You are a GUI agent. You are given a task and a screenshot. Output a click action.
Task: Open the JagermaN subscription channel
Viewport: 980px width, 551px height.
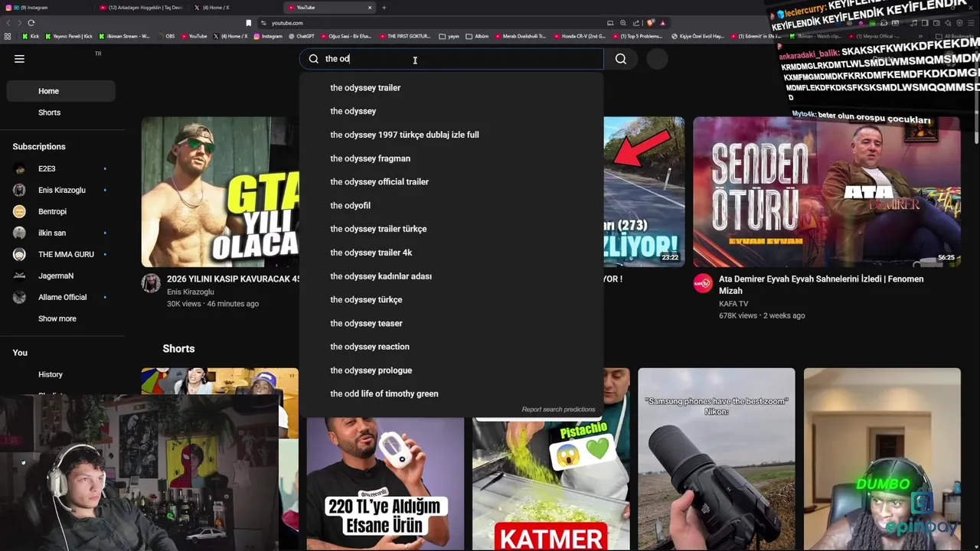pos(61,275)
